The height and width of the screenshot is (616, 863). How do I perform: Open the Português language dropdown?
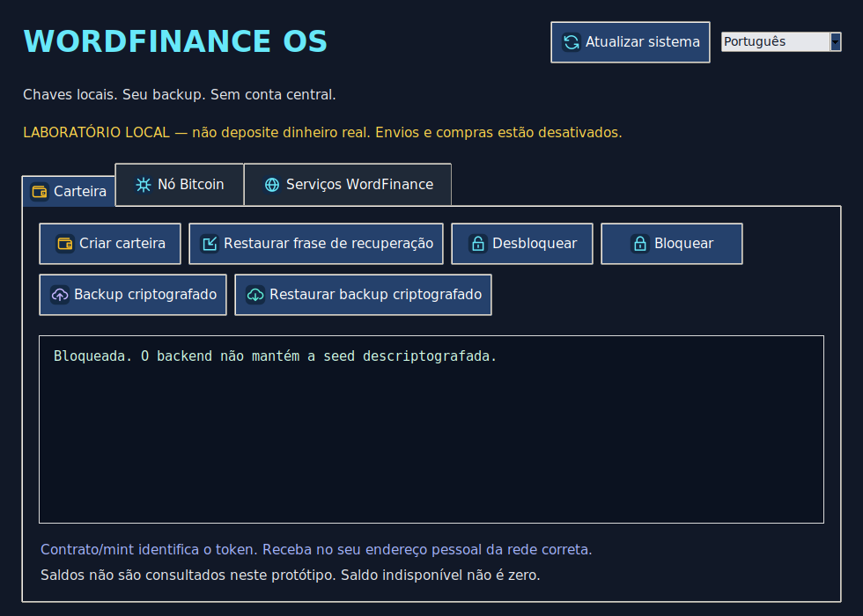pos(781,42)
